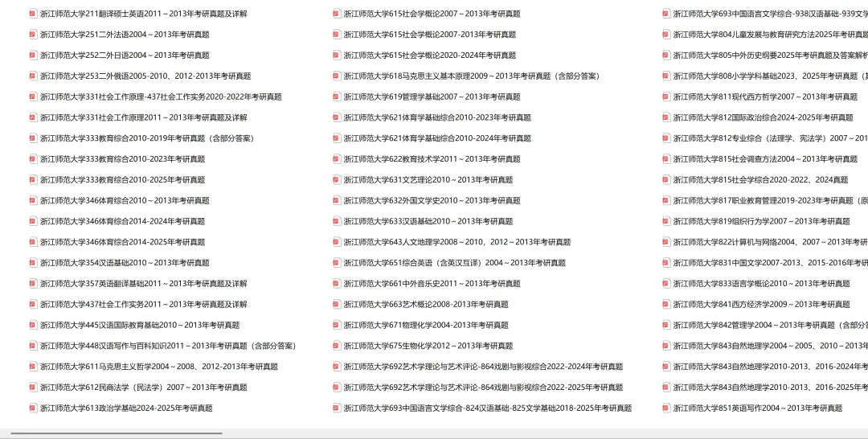Click PDF icon of 211翻译硕士英语 file
868x439 pixels.
(x=33, y=14)
